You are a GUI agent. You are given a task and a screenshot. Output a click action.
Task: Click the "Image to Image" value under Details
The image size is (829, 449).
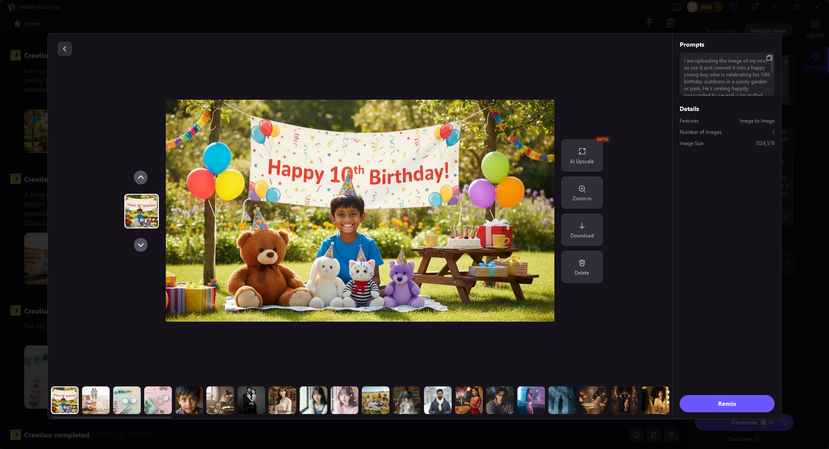(x=757, y=121)
